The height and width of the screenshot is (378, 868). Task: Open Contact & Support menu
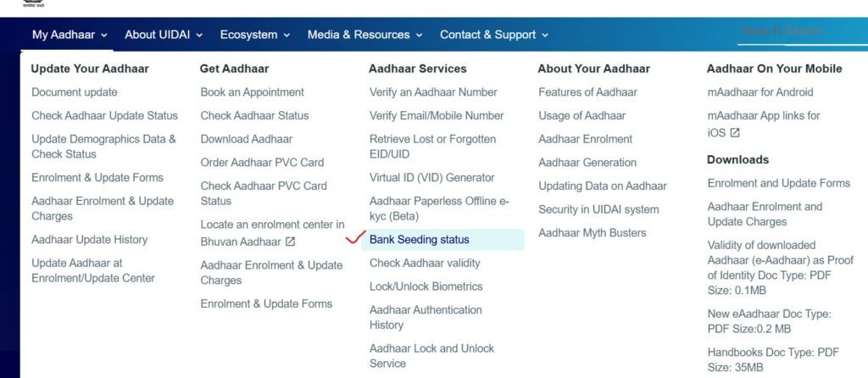494,34
